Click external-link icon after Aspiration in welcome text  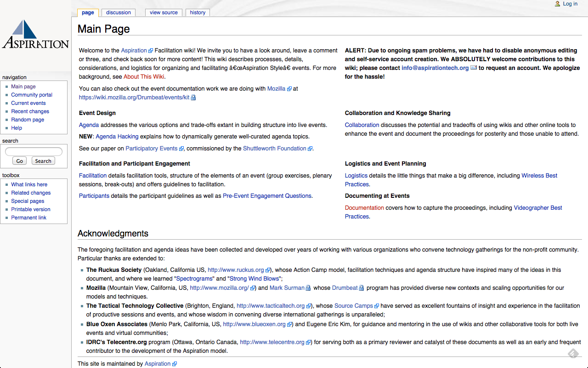coord(151,51)
